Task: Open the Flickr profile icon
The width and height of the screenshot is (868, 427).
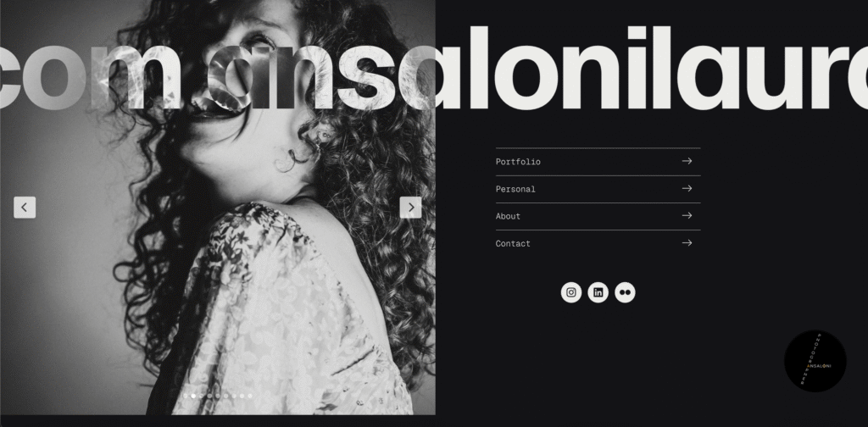Action: 625,292
